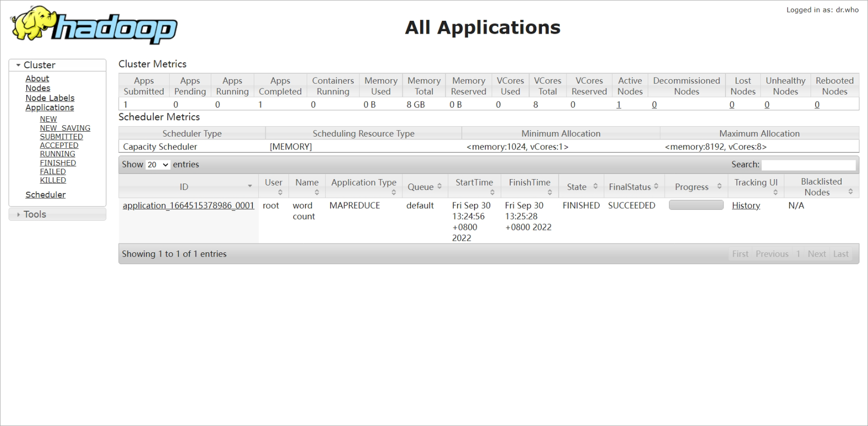Sort table by Progress column

coord(696,187)
